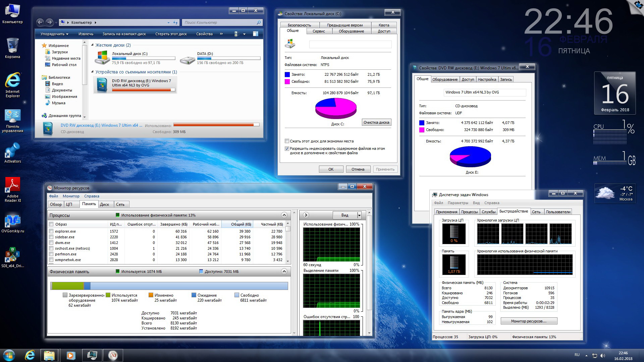Select the DVD RW drive (E:) icon

102,84
